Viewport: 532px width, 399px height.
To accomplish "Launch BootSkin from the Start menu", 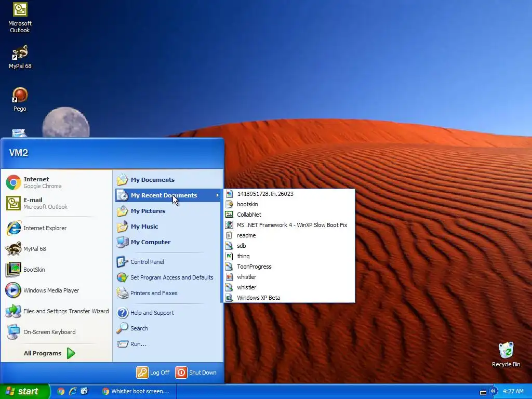I will pyautogui.click(x=56, y=270).
